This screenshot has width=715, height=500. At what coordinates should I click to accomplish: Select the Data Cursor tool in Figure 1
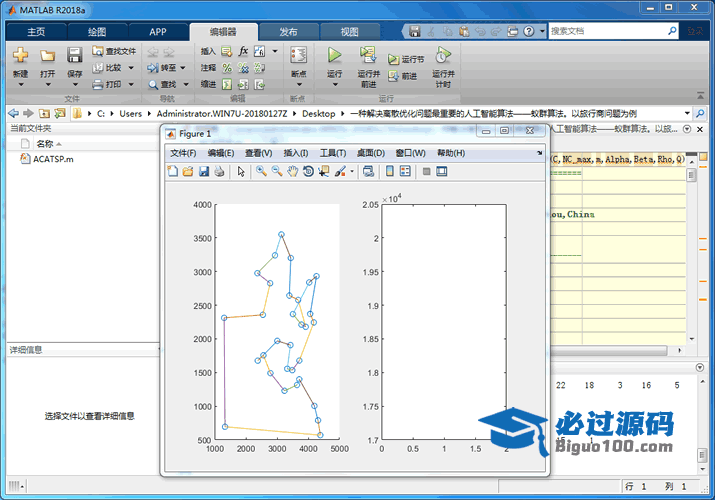(x=324, y=171)
